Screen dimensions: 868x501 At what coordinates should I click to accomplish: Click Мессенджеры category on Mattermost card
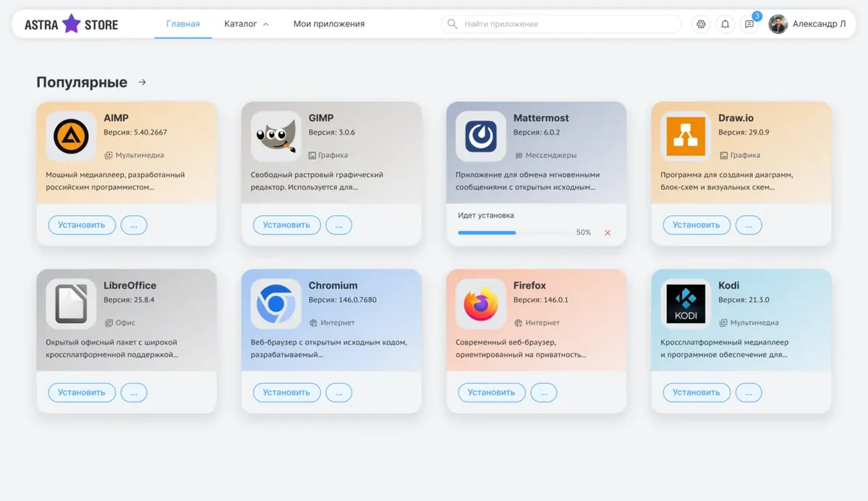[545, 155]
